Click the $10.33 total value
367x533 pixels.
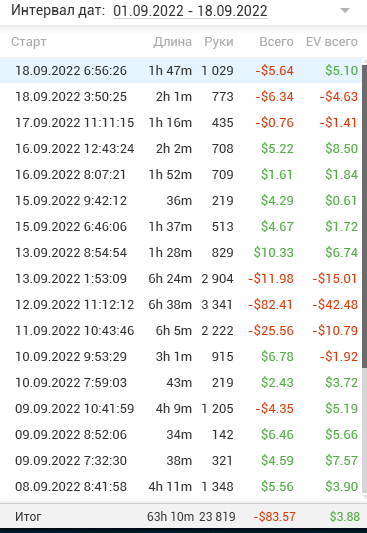[274, 253]
